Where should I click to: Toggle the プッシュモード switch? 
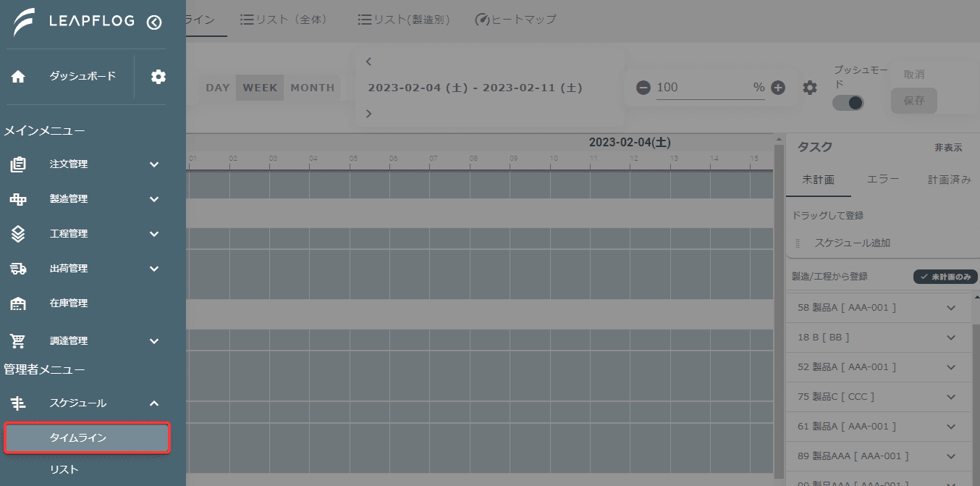848,103
